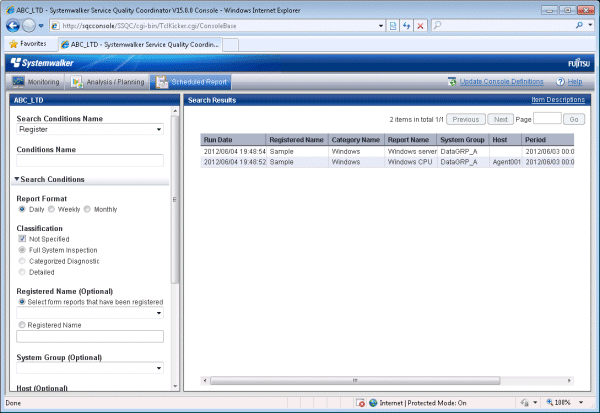The width and height of the screenshot is (600, 413).
Task: Select Full System Inspection classification
Action: [x=22, y=250]
